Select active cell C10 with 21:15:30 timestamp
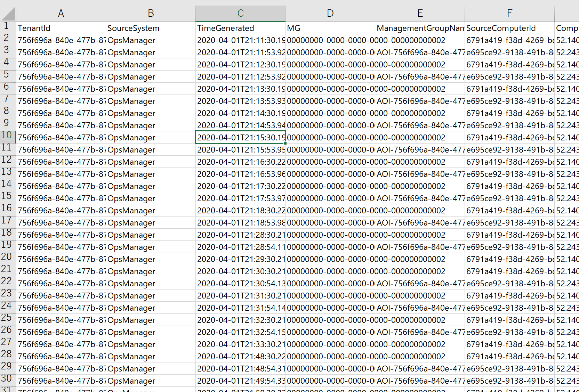This screenshot has height=392, width=579. (240, 137)
